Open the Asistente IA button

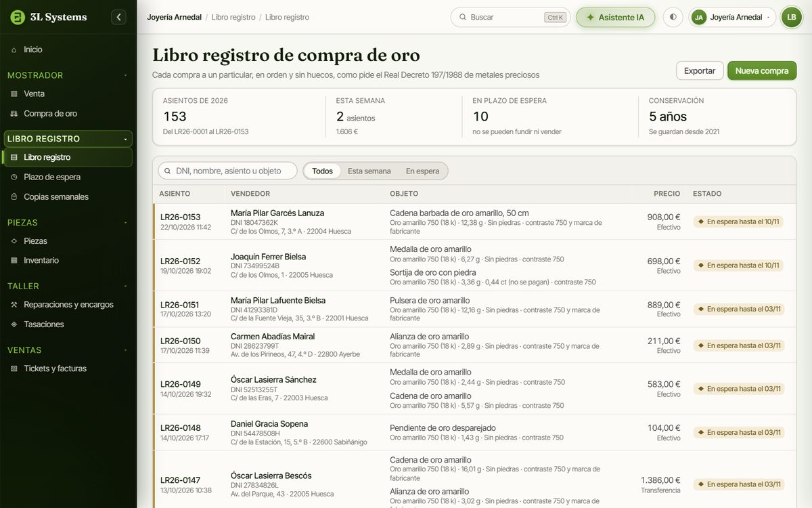[x=616, y=17]
